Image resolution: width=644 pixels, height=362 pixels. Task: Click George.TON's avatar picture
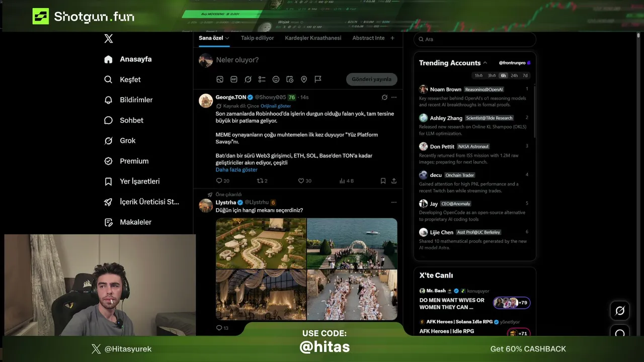pos(206,101)
